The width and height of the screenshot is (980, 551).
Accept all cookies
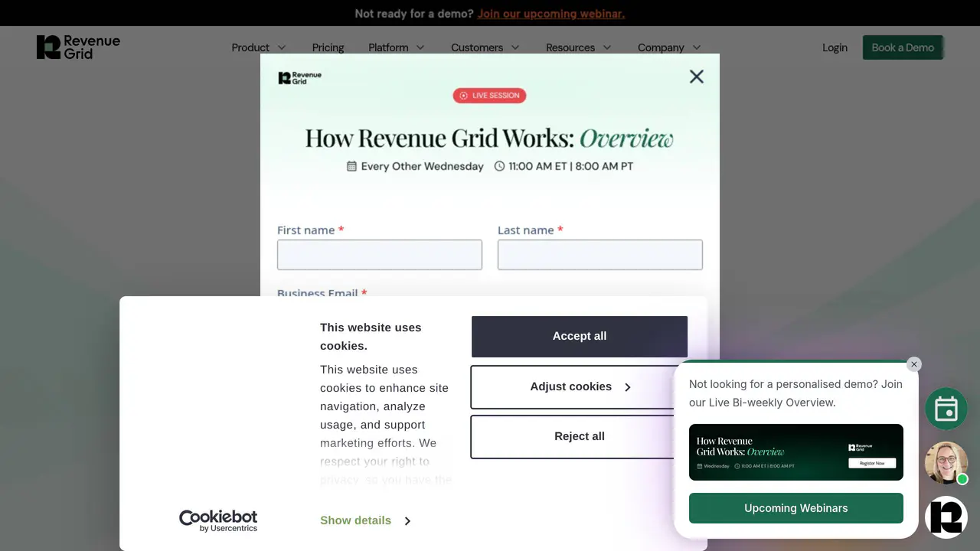point(580,336)
